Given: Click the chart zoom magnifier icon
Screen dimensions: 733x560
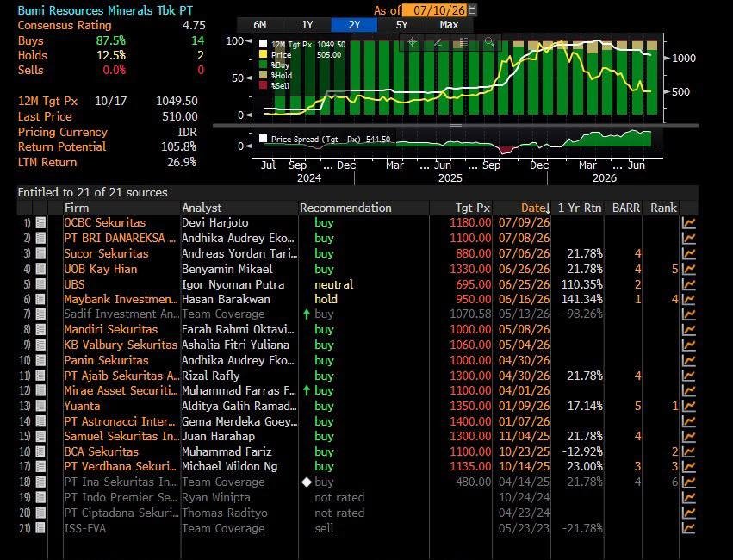Looking at the screenshot, I should pos(489,42).
